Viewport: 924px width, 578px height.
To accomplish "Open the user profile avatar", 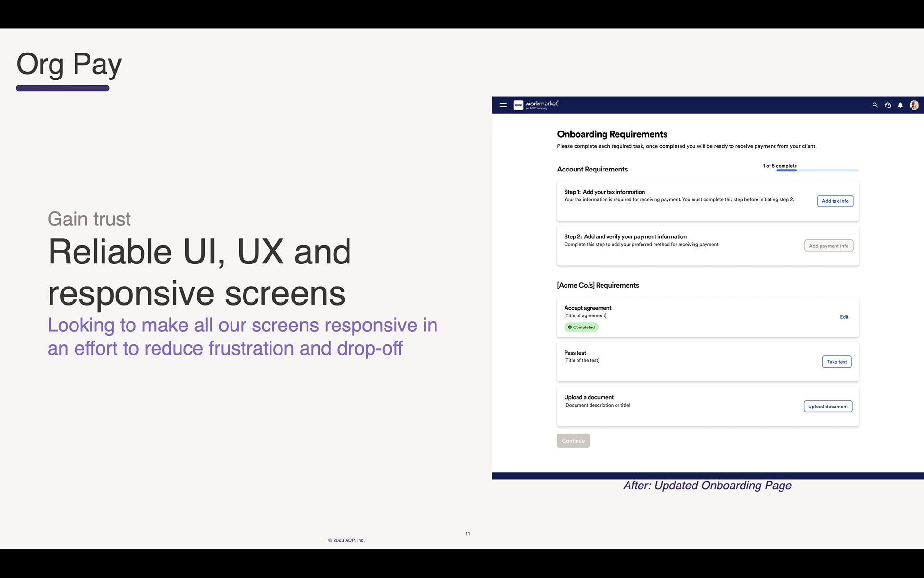I will tap(914, 105).
